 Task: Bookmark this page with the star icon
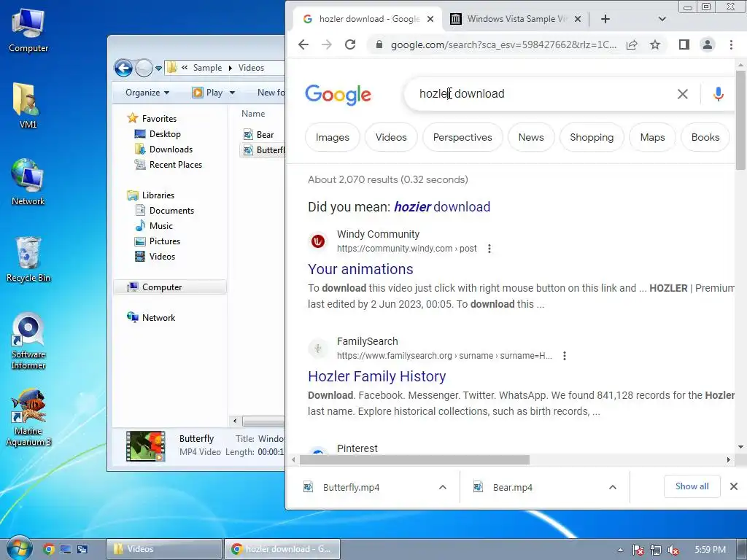655,44
